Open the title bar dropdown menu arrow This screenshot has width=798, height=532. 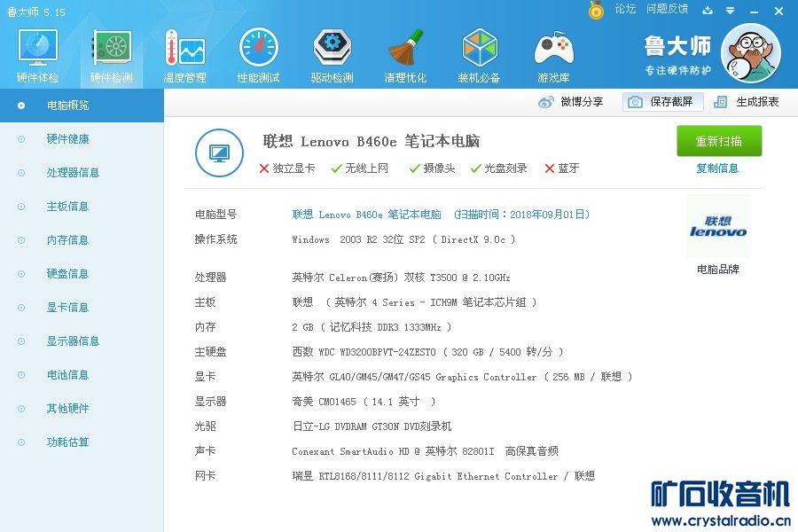(x=731, y=11)
